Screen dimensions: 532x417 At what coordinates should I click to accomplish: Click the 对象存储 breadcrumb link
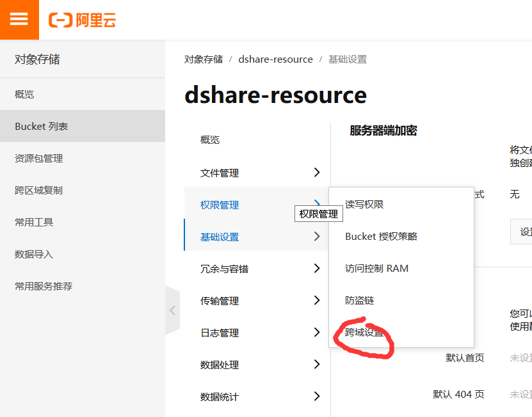click(x=200, y=59)
